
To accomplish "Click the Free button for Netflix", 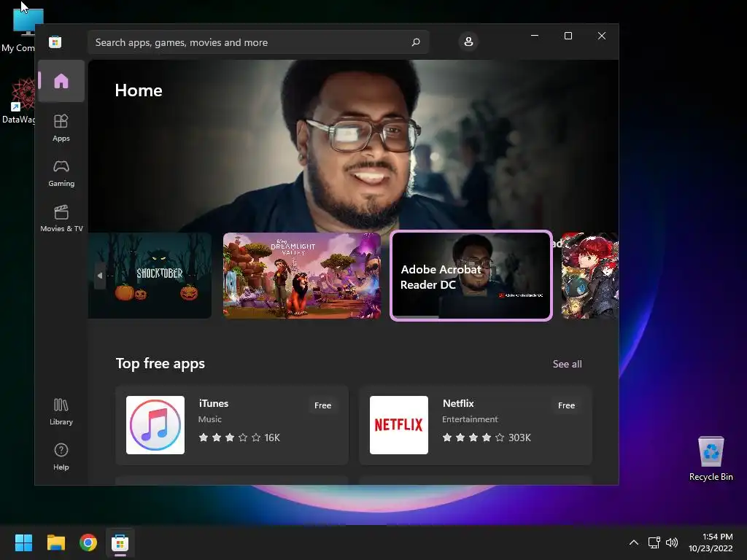I will [566, 405].
